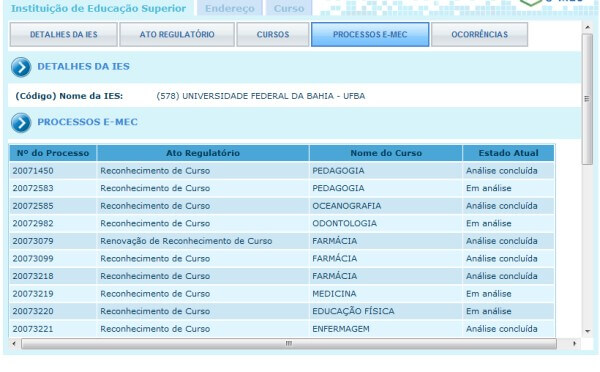The height and width of the screenshot is (372, 600).
Task: Click the arrow icon beside DETALHES DA IES heading
Action: click(x=21, y=67)
